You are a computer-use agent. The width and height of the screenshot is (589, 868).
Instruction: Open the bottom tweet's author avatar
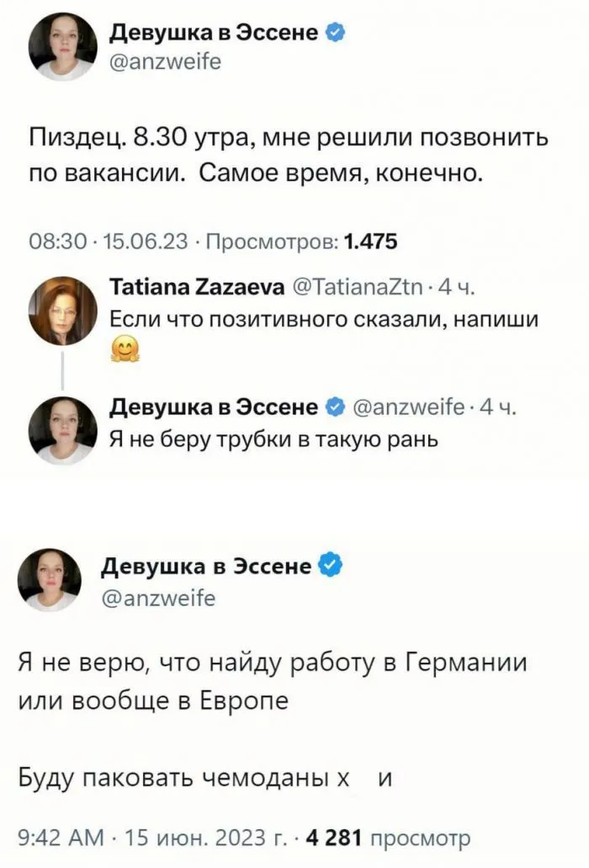coord(55,579)
